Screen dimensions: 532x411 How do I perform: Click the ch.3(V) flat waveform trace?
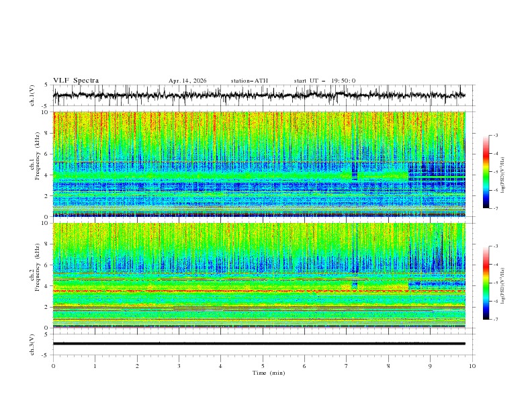[259, 344]
